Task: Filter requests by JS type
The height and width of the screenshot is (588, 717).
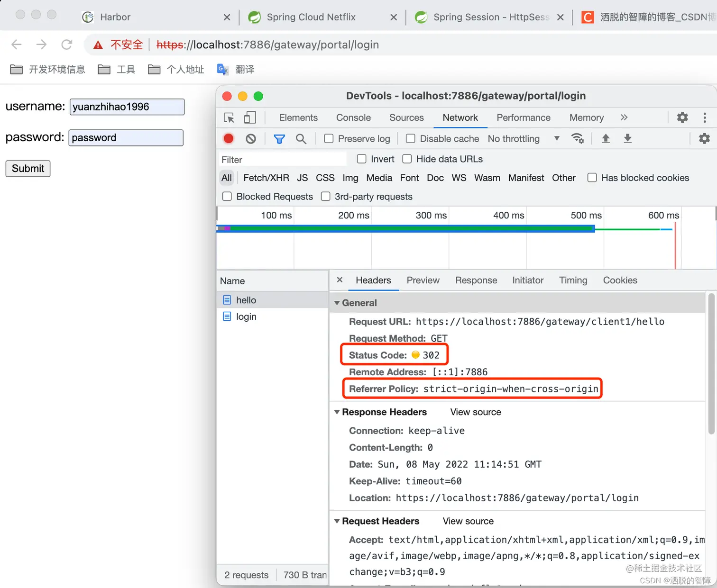Action: (303, 178)
